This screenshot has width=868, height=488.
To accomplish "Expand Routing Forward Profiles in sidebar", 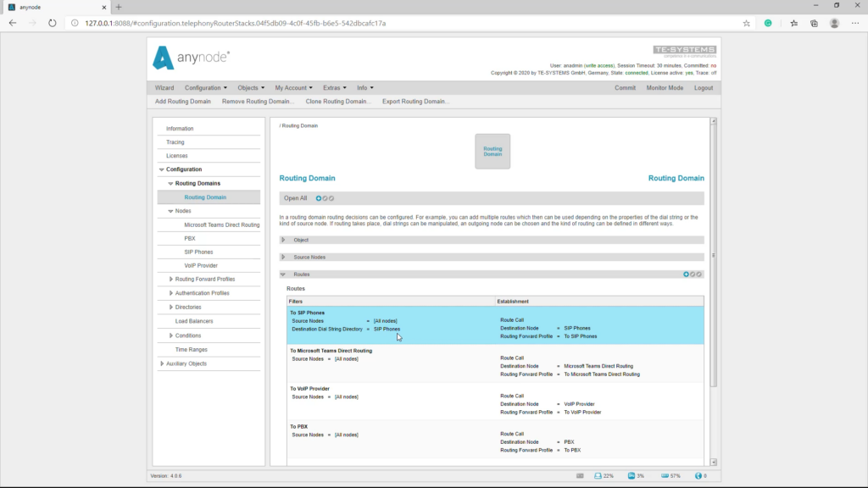I will 170,280.
